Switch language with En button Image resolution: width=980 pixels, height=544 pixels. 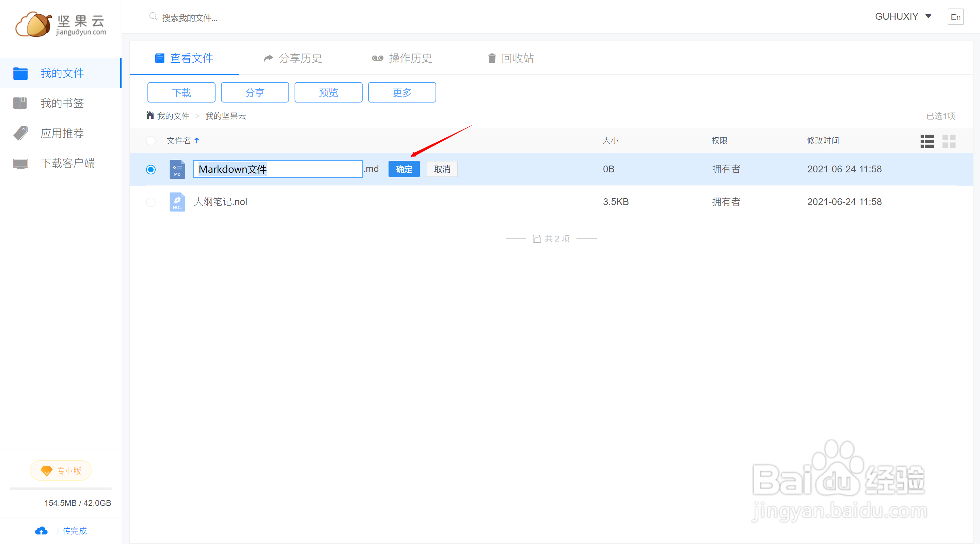pos(955,17)
